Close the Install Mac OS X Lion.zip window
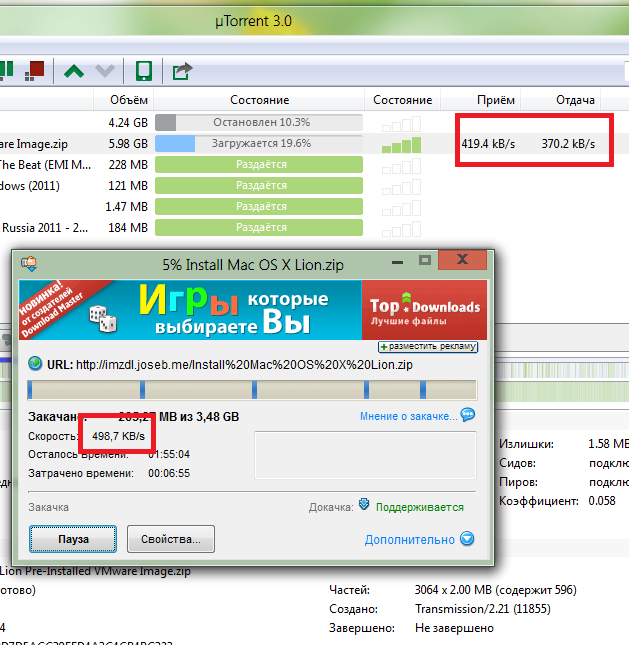The height and width of the screenshot is (645, 629). pyautogui.click(x=462, y=260)
